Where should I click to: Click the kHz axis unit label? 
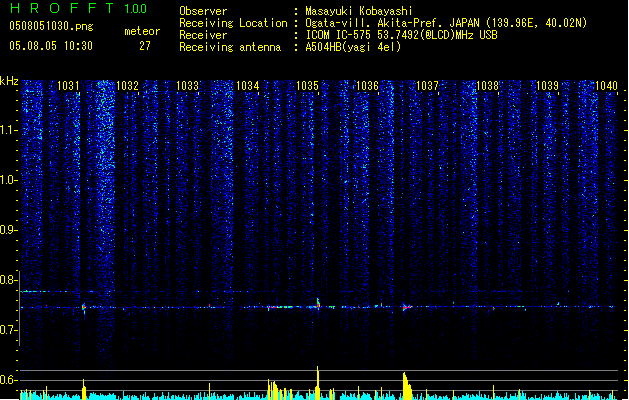[x=9, y=81]
